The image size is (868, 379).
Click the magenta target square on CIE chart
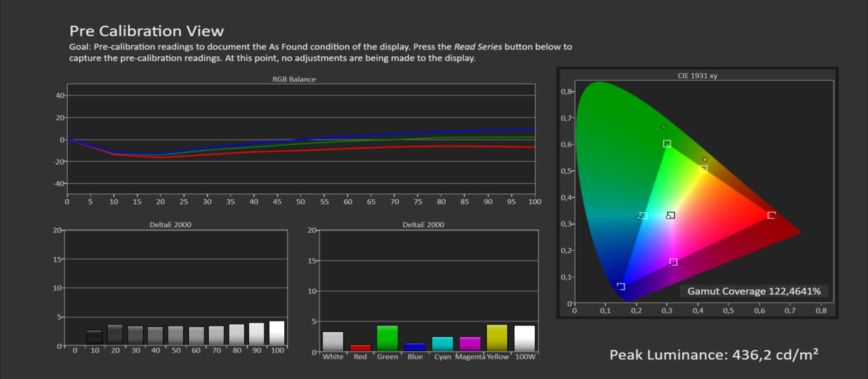[x=673, y=262]
